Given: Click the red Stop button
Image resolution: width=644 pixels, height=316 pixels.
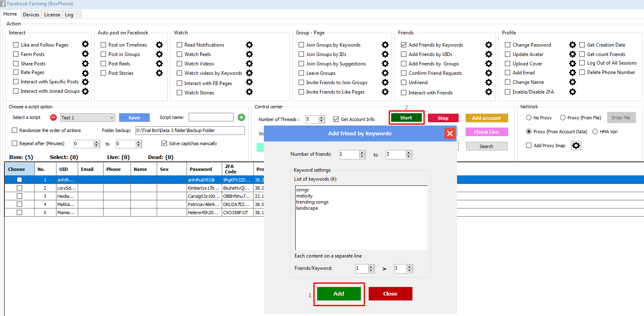Looking at the screenshot, I should click(x=443, y=118).
